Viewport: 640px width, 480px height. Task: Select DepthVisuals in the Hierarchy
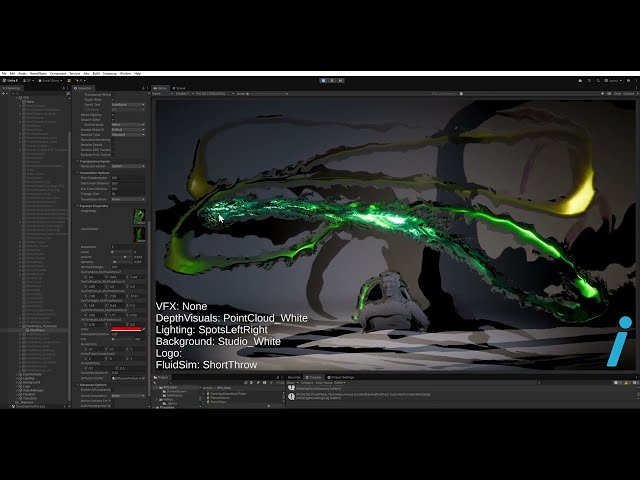pos(32,374)
